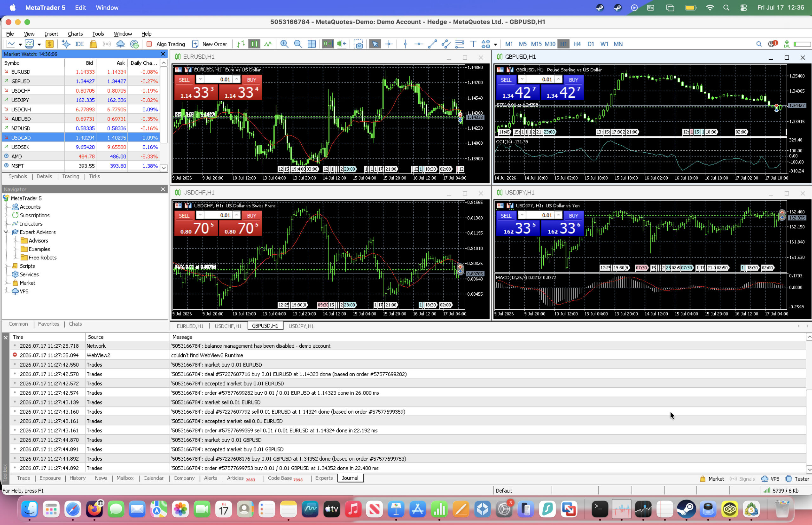Select the arrow cursor mode
The width and height of the screenshot is (812, 525).
coord(375,44)
